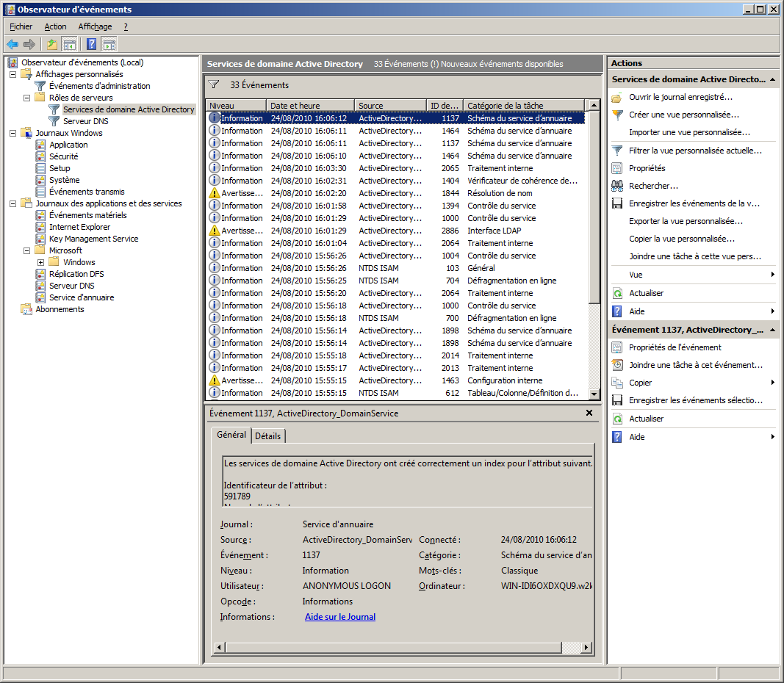
Task: Click 'Filtrer la vue personnalisée actuelle' action
Action: (694, 151)
